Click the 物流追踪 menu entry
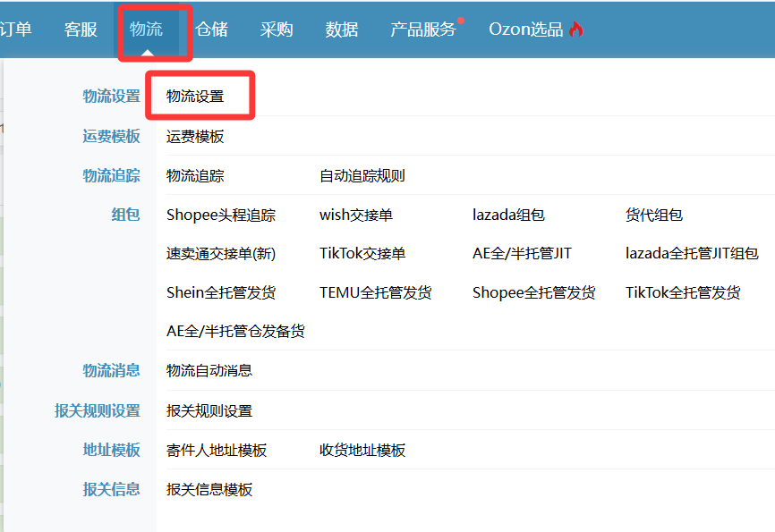This screenshot has height=532, width=775. 195,176
